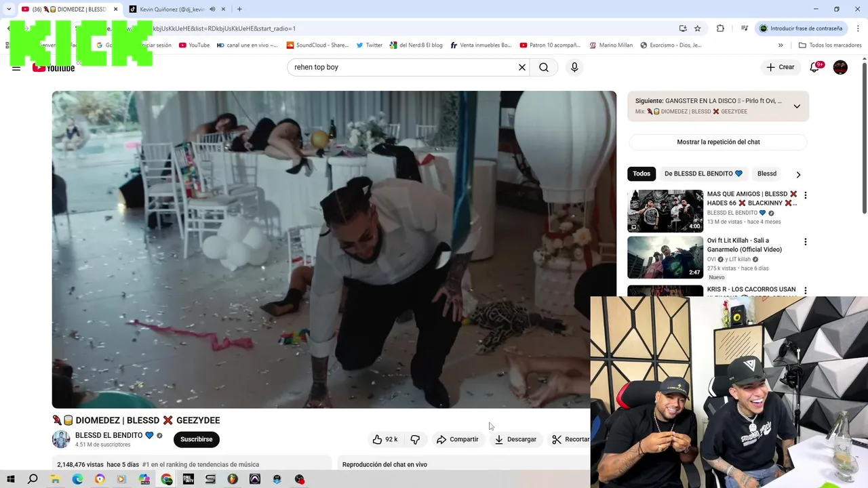Expand the Siguiente mix playlist panel
This screenshot has width=868, height=488.
pos(797,106)
